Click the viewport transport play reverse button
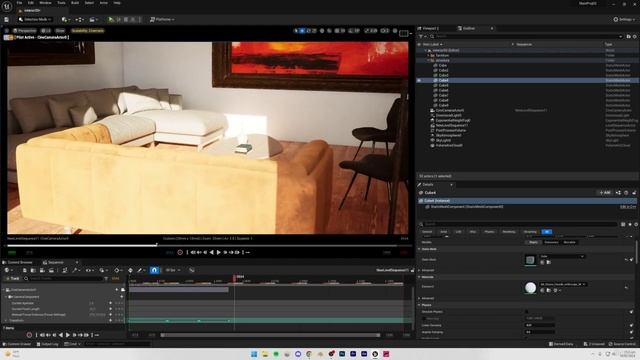The height and width of the screenshot is (360, 640). coord(211,253)
